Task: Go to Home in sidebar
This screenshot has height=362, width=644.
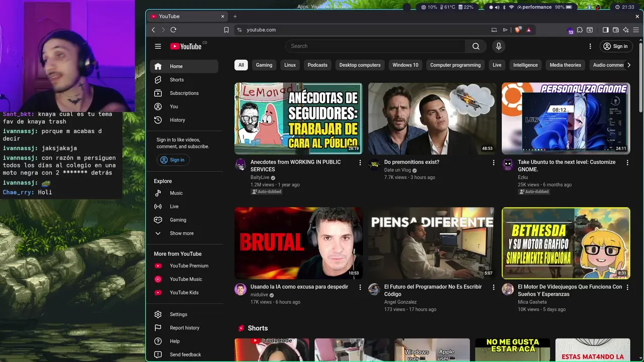Action: tap(184, 66)
